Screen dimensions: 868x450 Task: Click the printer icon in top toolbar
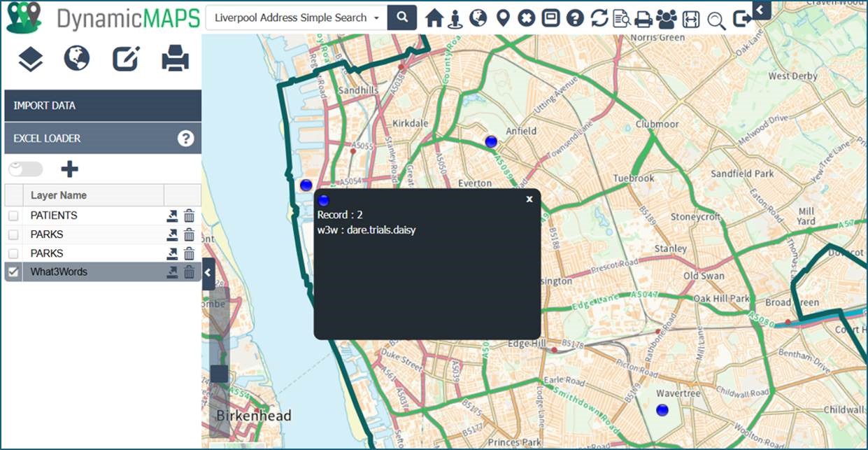643,19
